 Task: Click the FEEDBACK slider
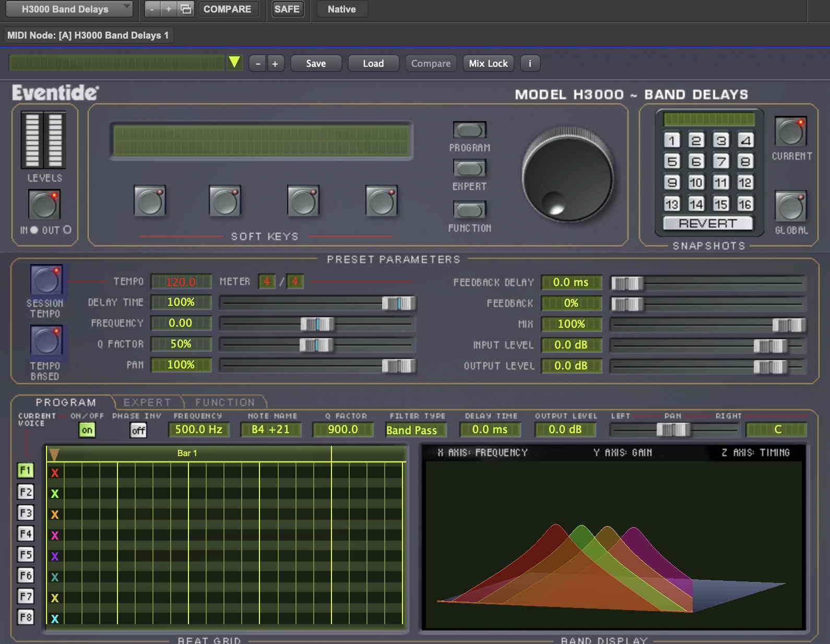click(x=708, y=303)
